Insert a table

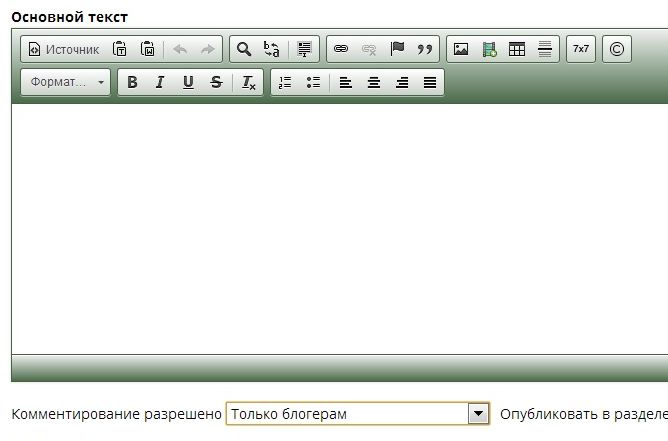pos(517,49)
